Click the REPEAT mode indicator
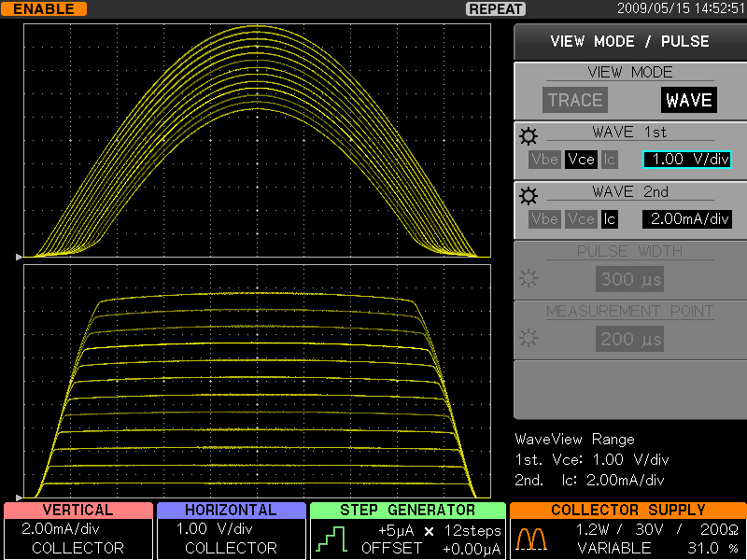The width and height of the screenshot is (747, 560). [496, 9]
